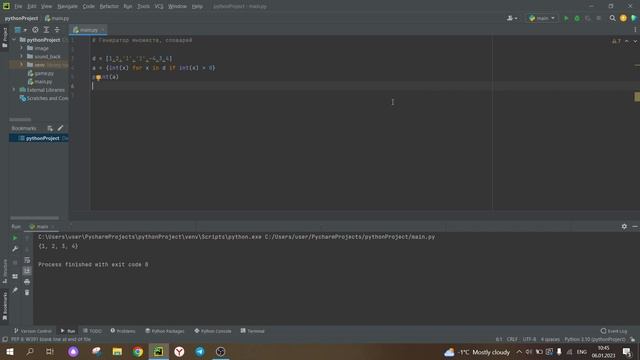Select the main tab in the Run panel
640x360 pixels.
pyautogui.click(x=42, y=227)
